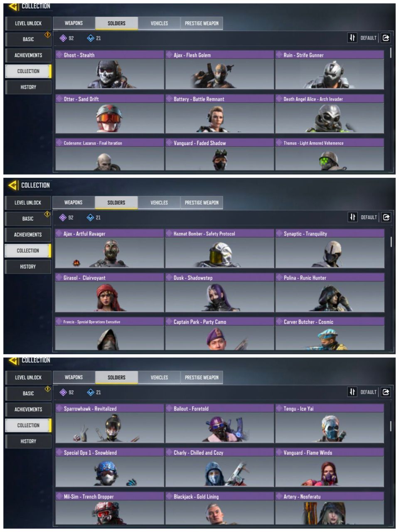Viewport: 399px width, 532px height.
Task: Open the DEFAULT sort dropdown in top panel
Action: (x=368, y=38)
